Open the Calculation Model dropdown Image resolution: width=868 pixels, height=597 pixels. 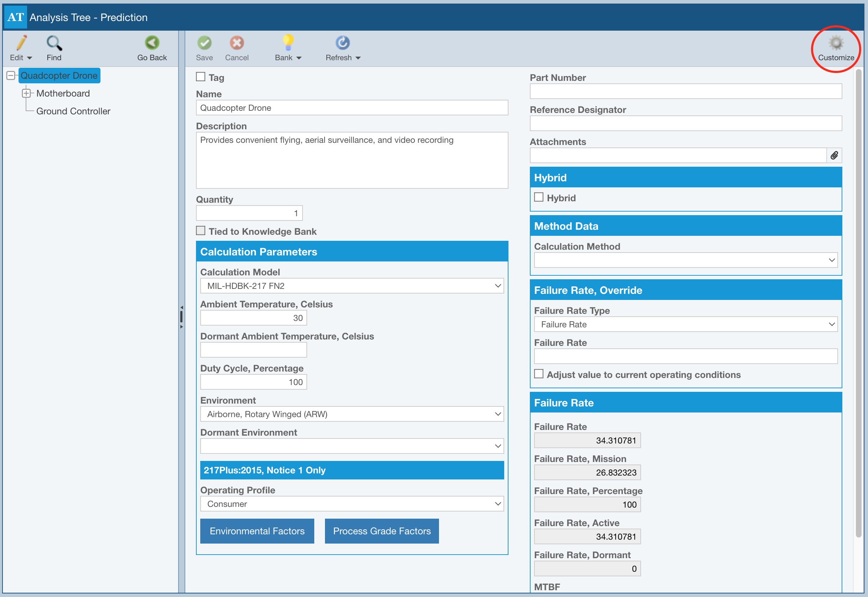[352, 286]
